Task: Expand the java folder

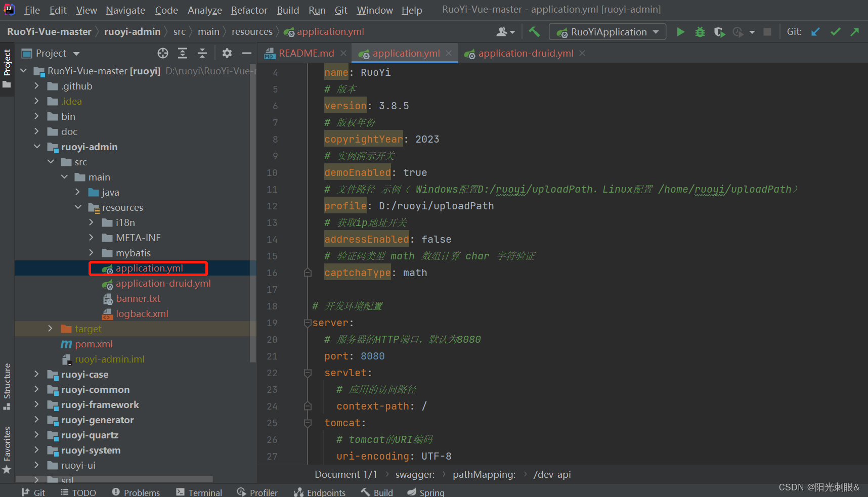Action: pos(77,192)
